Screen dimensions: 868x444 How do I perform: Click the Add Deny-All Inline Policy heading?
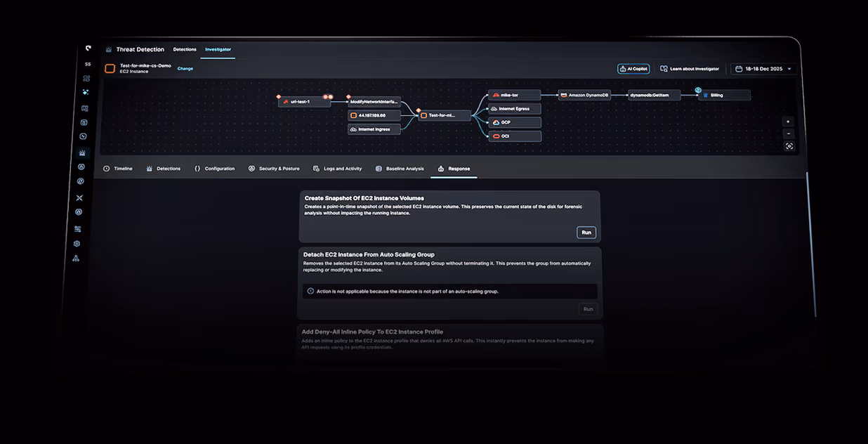point(372,332)
